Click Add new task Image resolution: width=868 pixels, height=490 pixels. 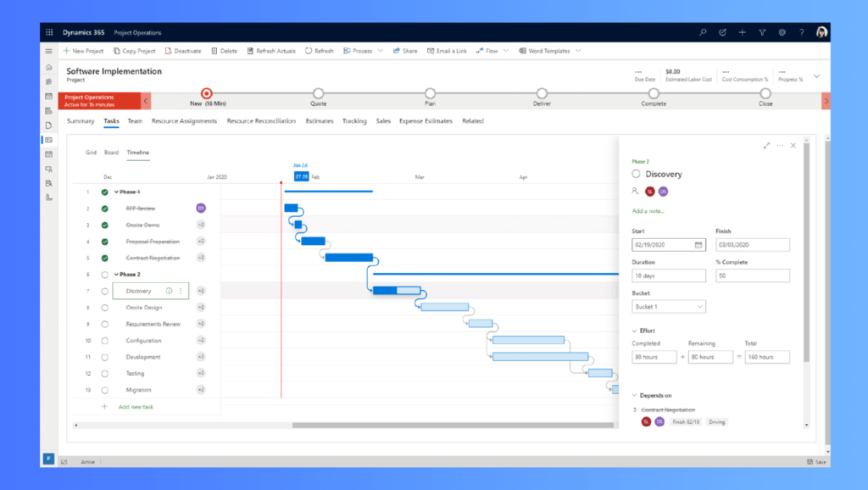136,407
